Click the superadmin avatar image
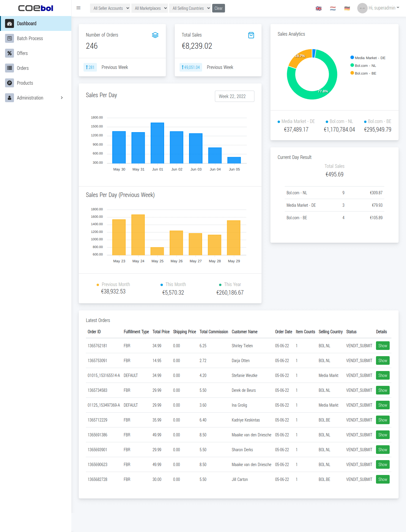406x532 pixels. pos(362,8)
